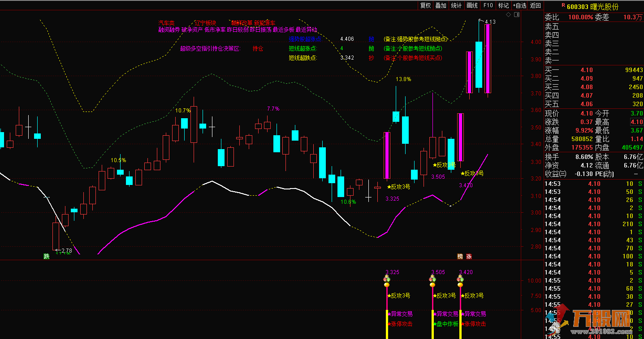Viewport: 644px width, 339px height.
Task: Click the green 10.6% drop label
Action: (348, 202)
